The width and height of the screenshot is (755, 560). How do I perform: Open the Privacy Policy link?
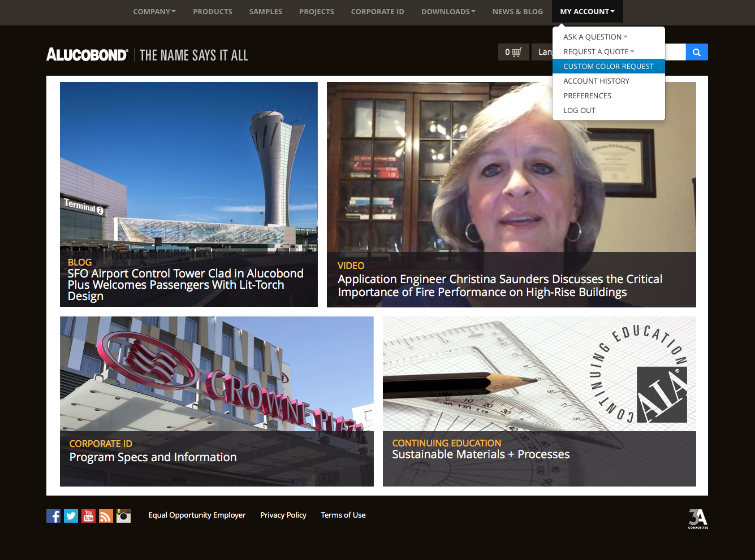point(283,515)
